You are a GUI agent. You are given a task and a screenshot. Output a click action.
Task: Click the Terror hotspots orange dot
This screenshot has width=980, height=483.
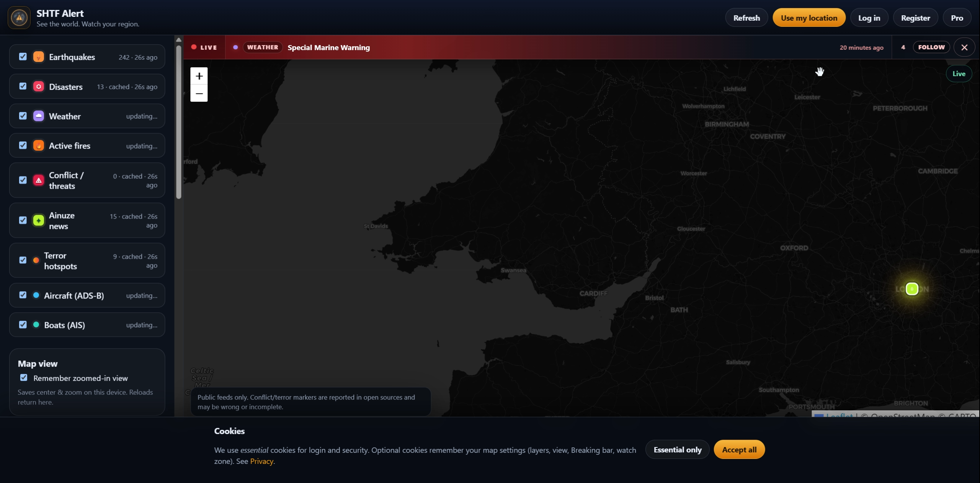tap(36, 260)
